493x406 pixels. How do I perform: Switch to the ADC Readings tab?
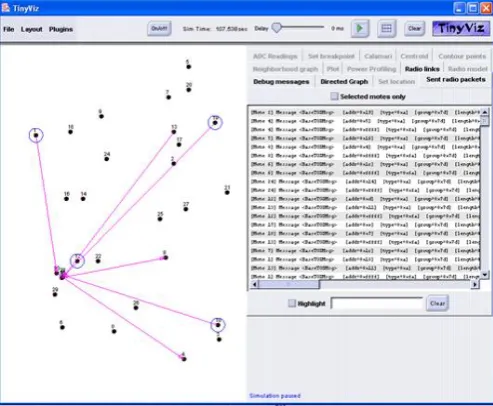(x=275, y=56)
